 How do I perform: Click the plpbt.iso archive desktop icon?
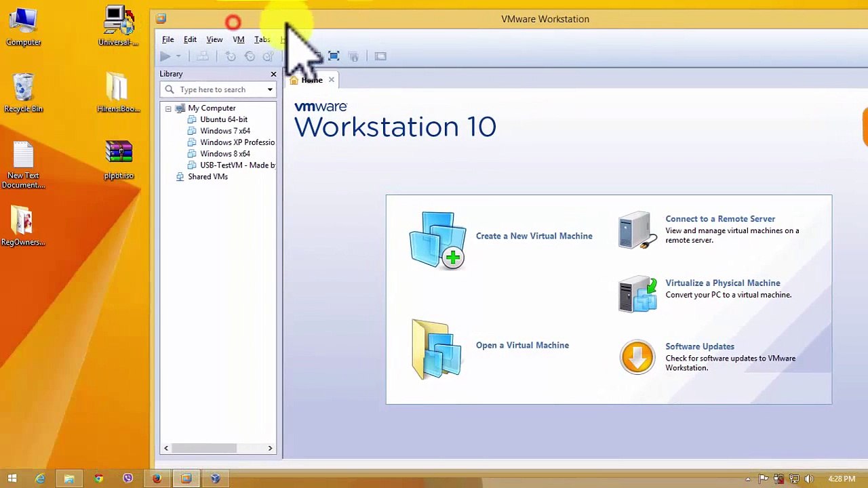coord(119,160)
